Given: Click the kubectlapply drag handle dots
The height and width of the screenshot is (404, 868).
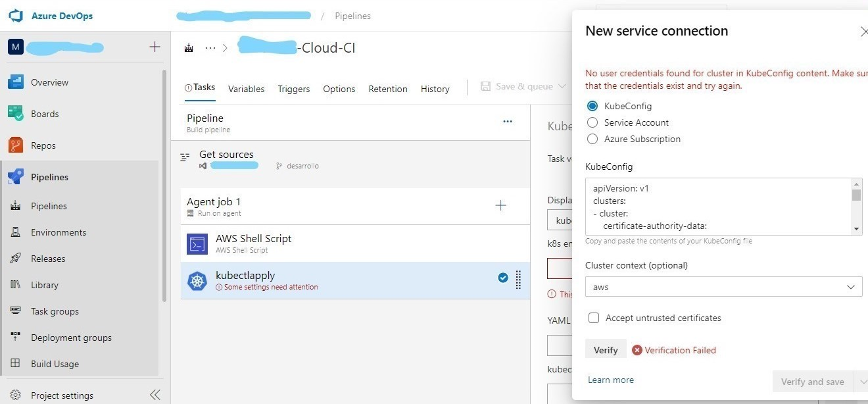Looking at the screenshot, I should click(x=518, y=280).
